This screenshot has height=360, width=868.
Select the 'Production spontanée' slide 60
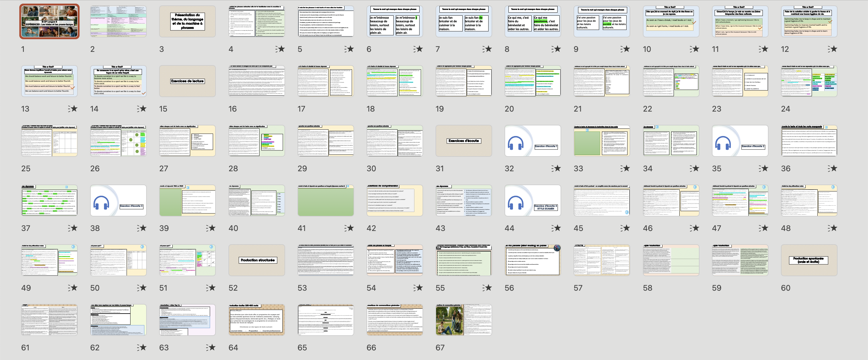pyautogui.click(x=809, y=260)
